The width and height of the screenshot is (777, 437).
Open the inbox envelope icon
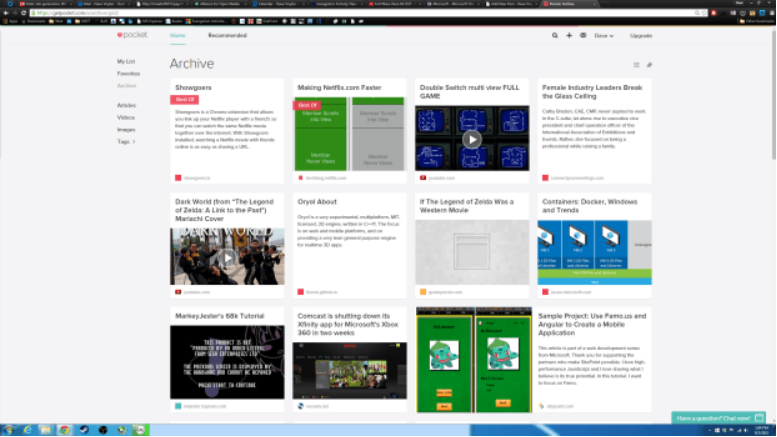pos(583,35)
